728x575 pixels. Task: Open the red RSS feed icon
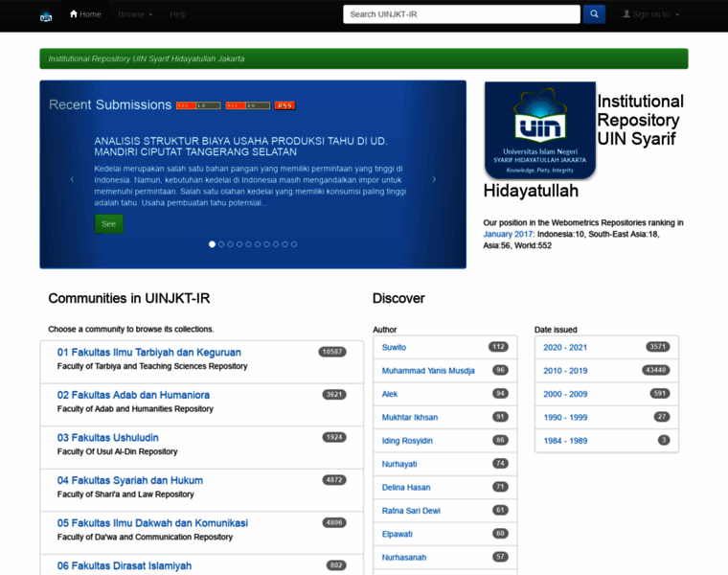coord(284,105)
